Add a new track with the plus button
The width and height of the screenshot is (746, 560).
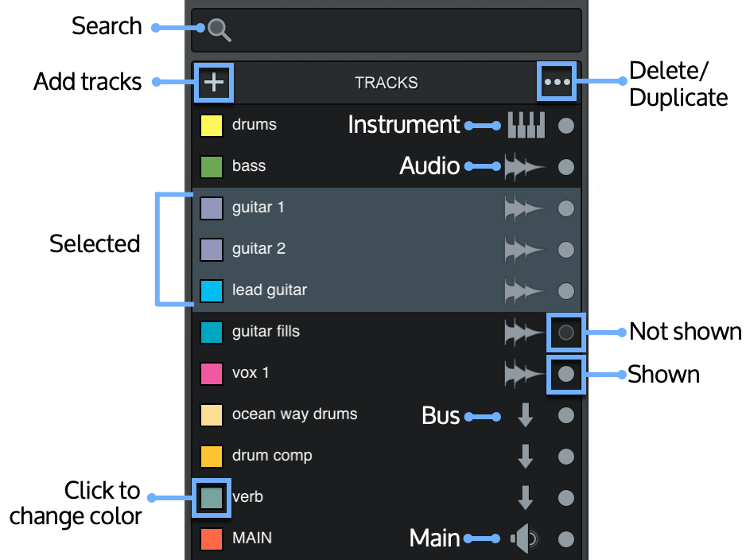click(213, 81)
